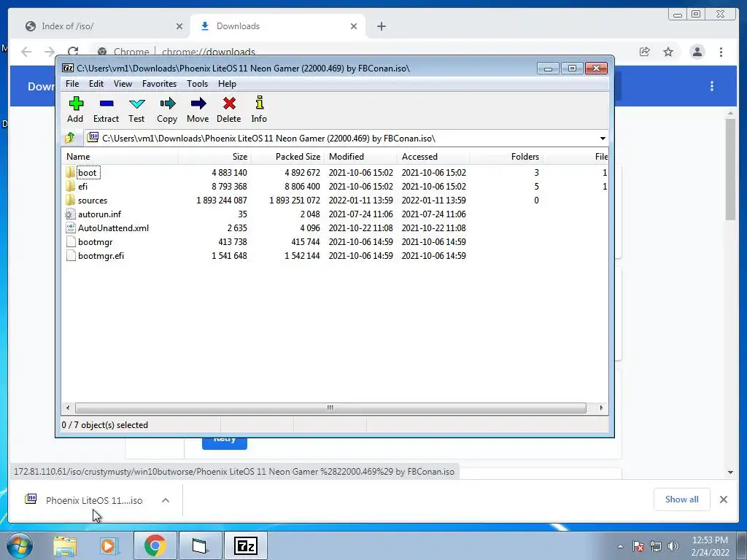The height and width of the screenshot is (560, 747).
Task: Close the Index of /iso/ tab
Action: click(179, 26)
